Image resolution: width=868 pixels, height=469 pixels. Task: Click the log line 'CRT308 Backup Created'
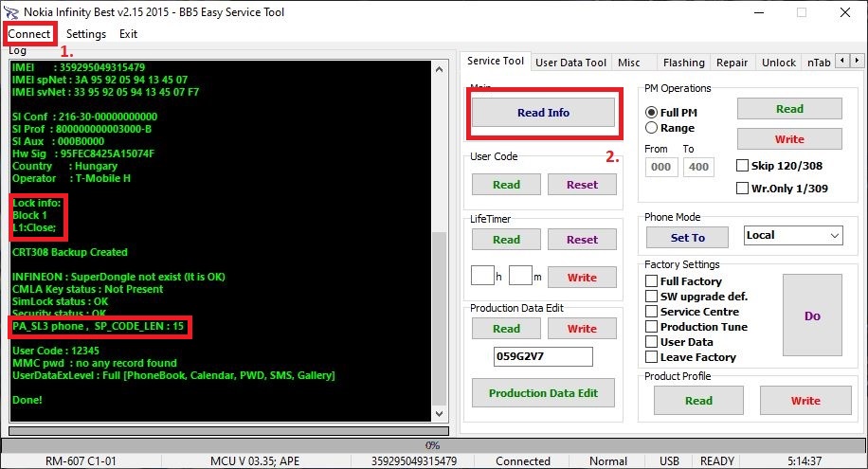(x=70, y=252)
